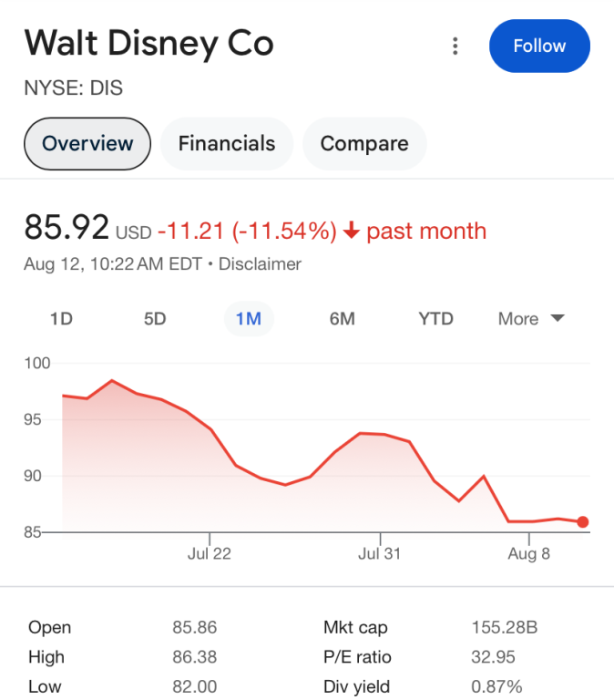Click the Mkt cap value 155.28B
Image resolution: width=614 pixels, height=700 pixels.
tap(505, 627)
